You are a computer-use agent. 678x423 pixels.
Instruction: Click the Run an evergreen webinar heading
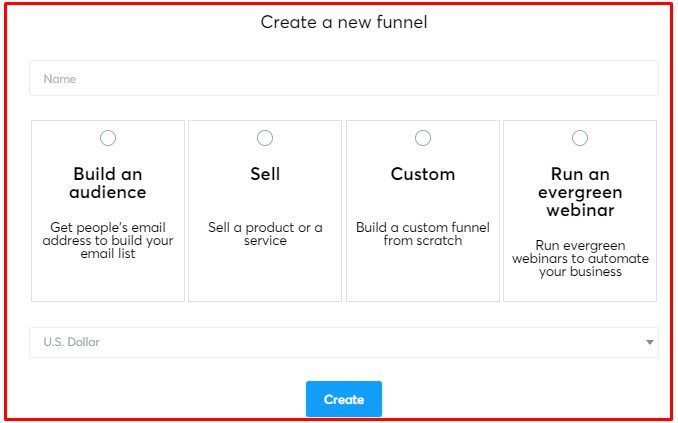[580, 192]
